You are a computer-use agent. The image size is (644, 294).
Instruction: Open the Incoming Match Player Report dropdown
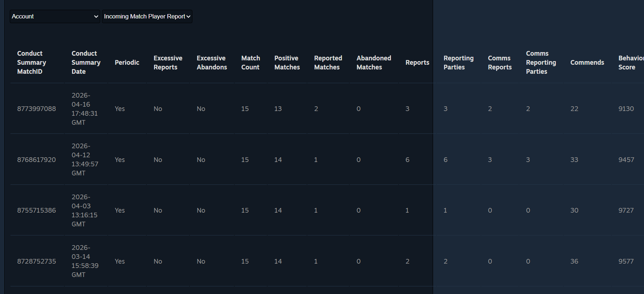click(x=147, y=16)
